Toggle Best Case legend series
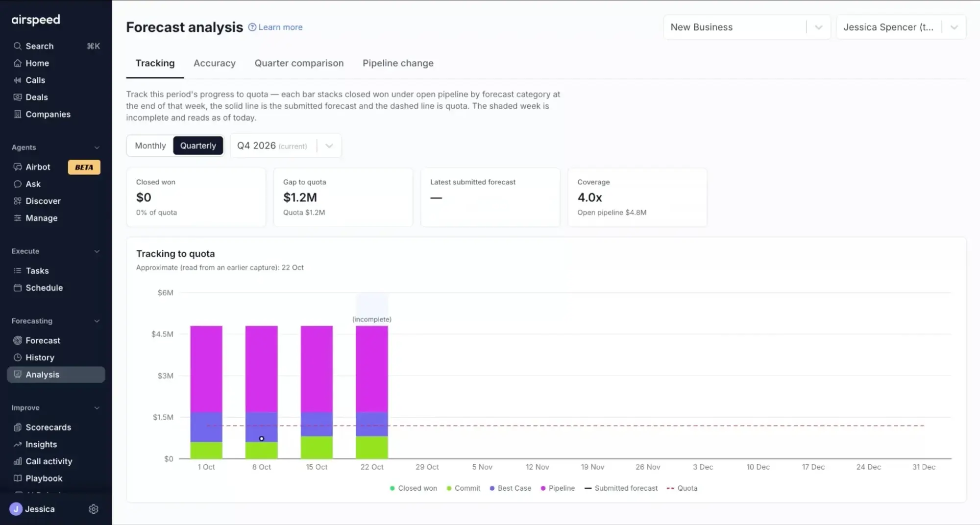 pos(510,488)
